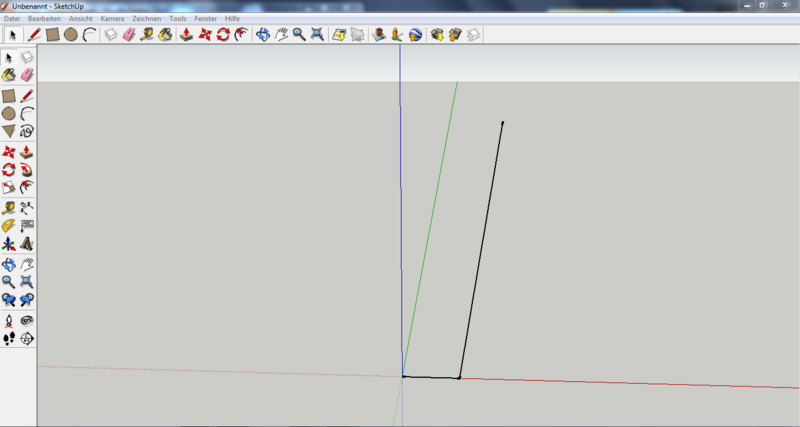
Task: Open the Bearbeiten menu
Action: (43, 18)
